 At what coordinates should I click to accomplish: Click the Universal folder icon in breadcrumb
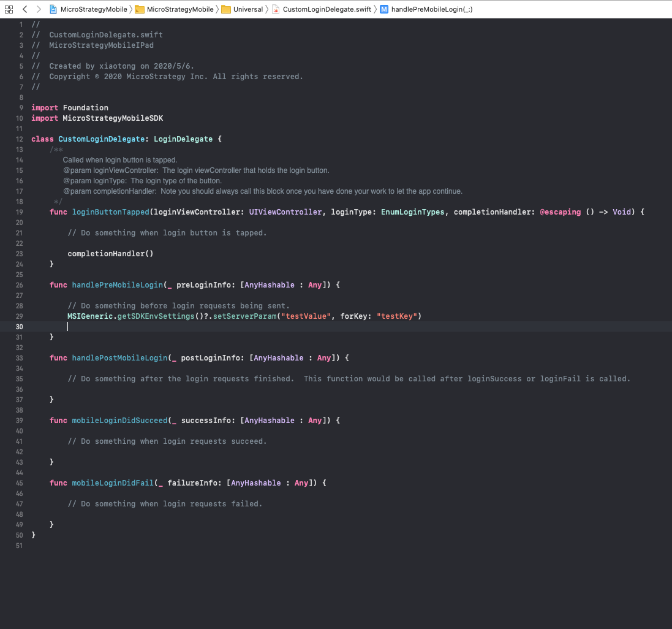click(226, 9)
